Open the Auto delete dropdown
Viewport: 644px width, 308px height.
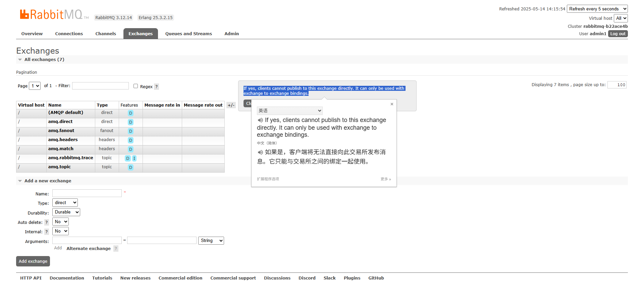tap(60, 222)
